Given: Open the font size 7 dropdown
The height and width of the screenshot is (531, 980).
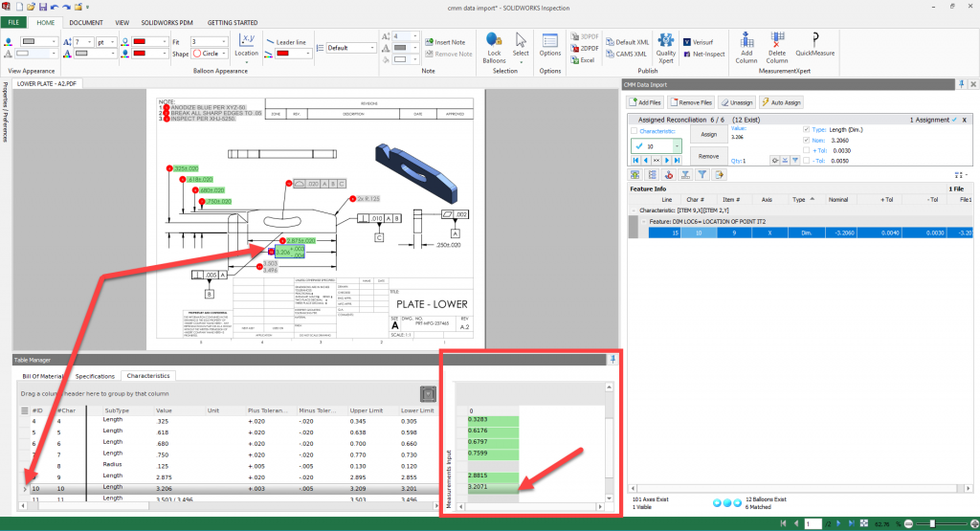Looking at the screenshot, I should tap(89, 42).
